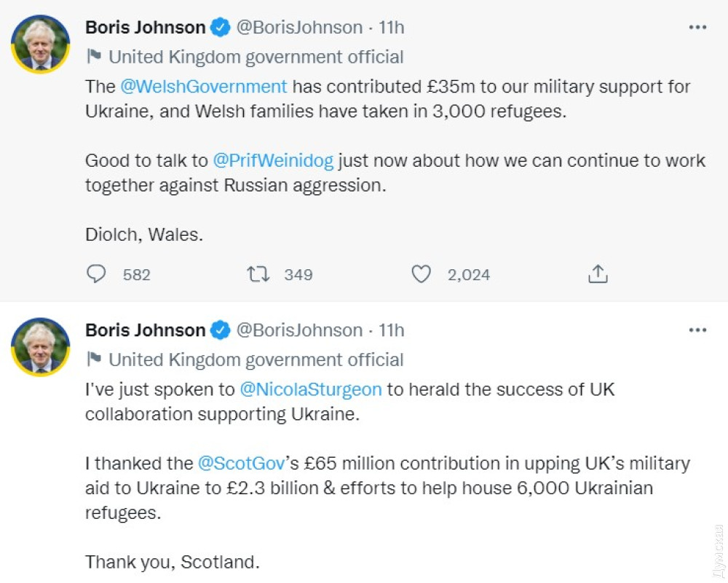Click the 11h timestamp on the first tweet
728x583 pixels.
[392, 28]
